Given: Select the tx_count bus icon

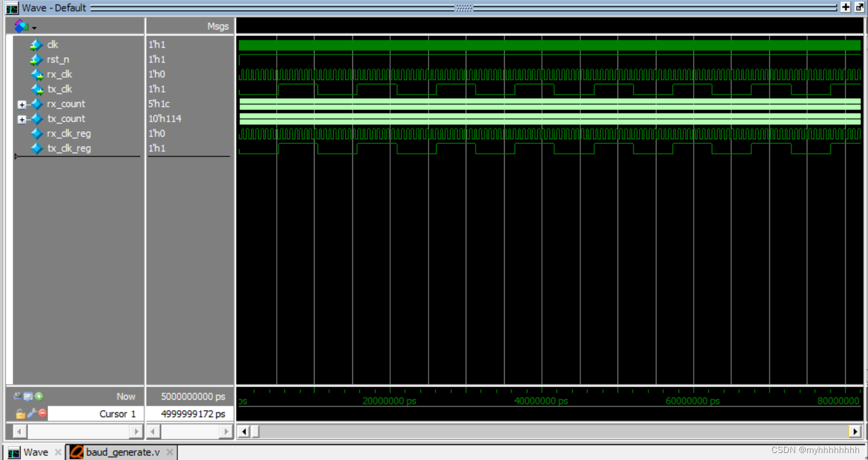Looking at the screenshot, I should point(37,119).
